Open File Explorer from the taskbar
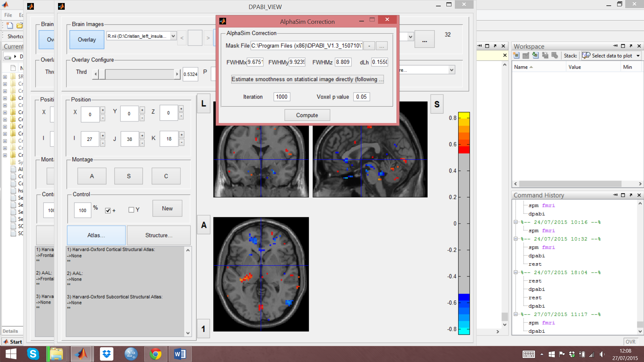 pyautogui.click(x=56, y=354)
